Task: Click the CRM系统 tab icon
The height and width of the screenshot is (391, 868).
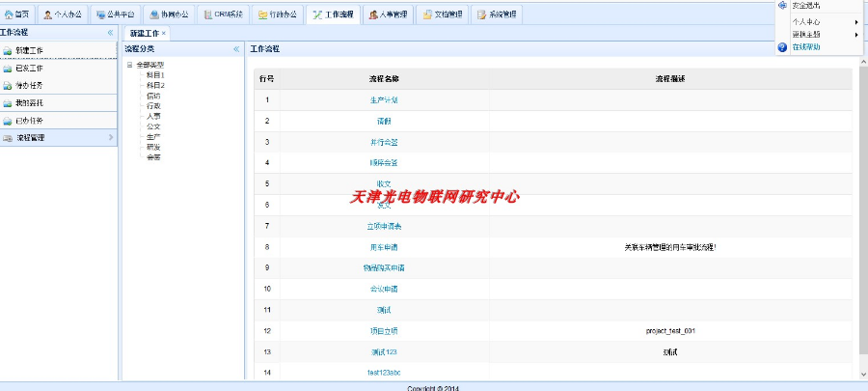Action: [208, 14]
